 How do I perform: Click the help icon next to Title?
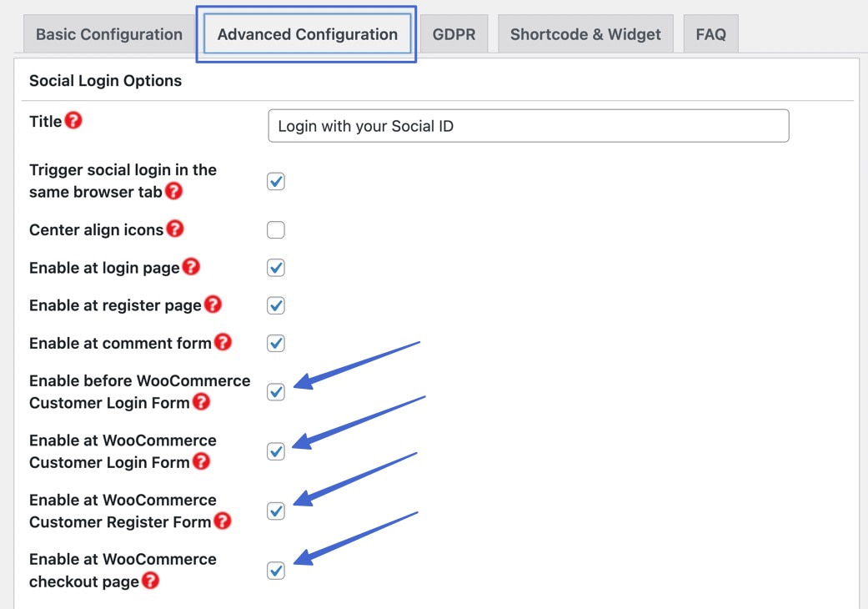point(73,121)
